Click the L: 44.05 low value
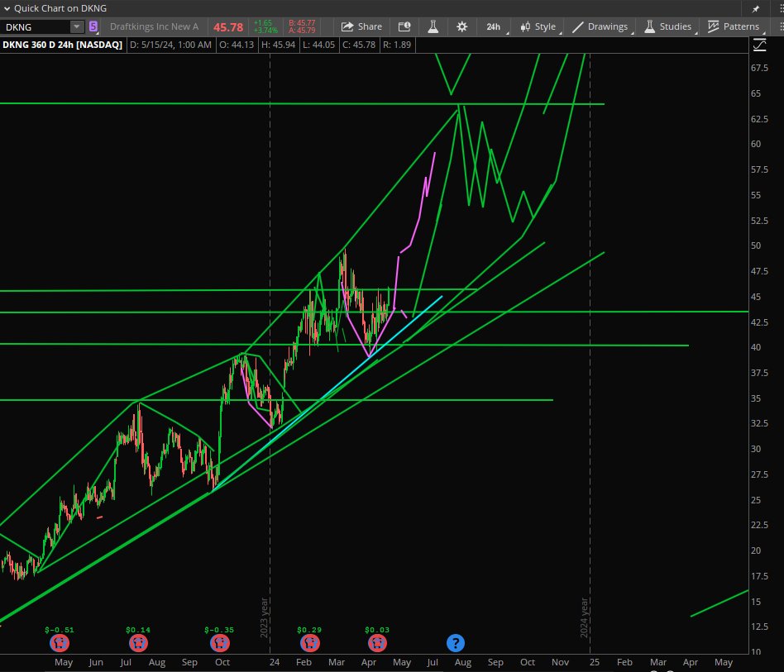 [319, 45]
